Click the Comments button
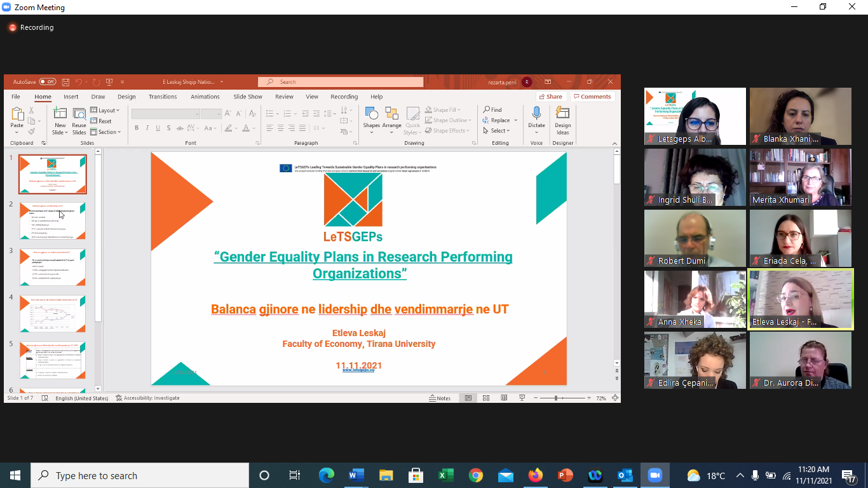Image resolution: width=868 pixels, height=488 pixels. (592, 97)
